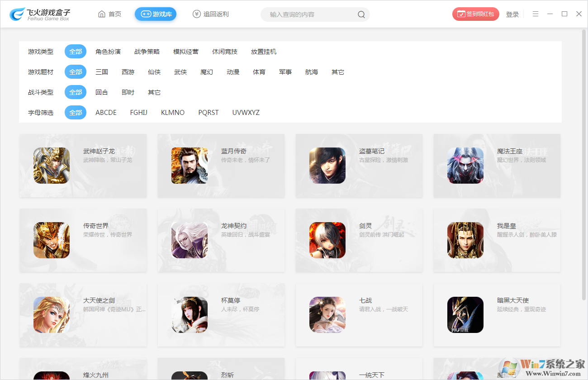Viewport: 588px width, 380px height.
Task: Filter battle type by 即时
Action: click(x=128, y=92)
